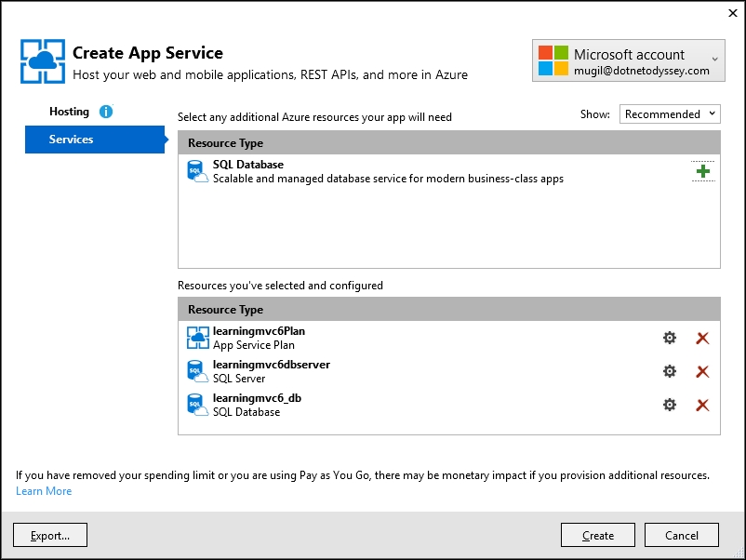Switch to the Hosting tab
The image size is (746, 560).
click(70, 112)
